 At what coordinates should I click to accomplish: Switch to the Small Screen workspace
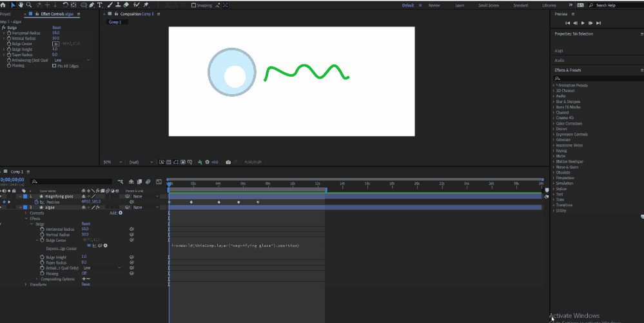(489, 5)
